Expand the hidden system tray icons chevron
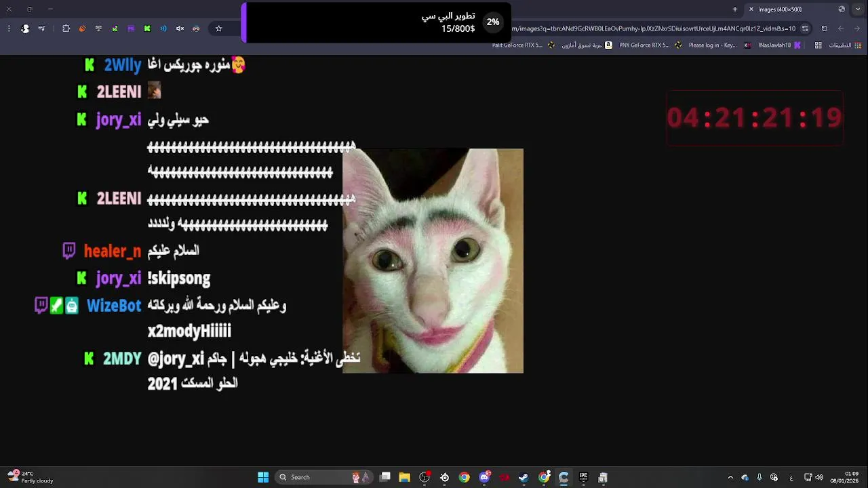The height and width of the screenshot is (488, 868). (730, 477)
